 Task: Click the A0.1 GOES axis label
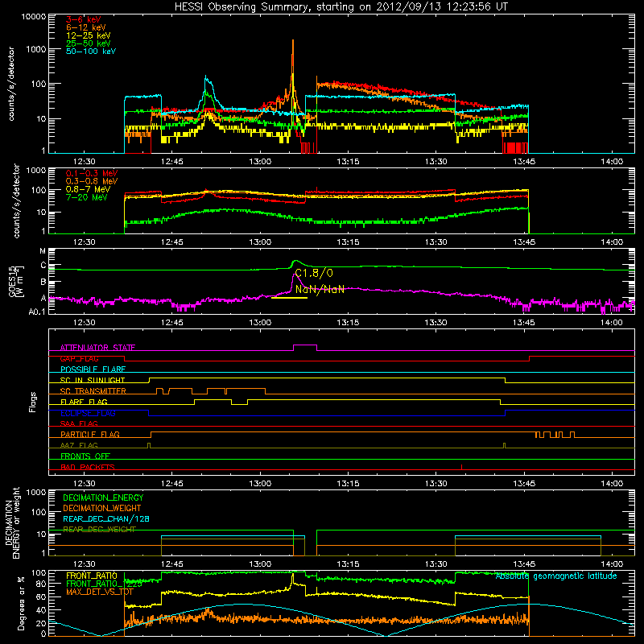tap(37, 312)
